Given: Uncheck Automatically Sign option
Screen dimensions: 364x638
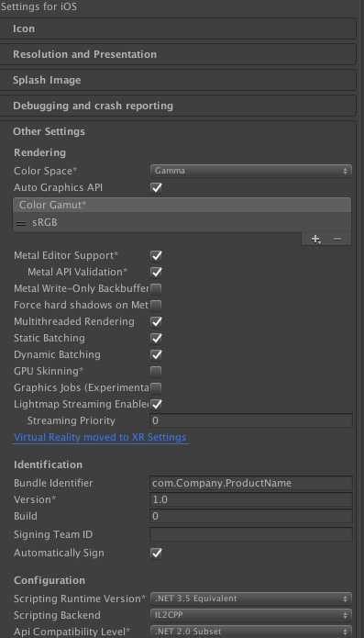Looking at the screenshot, I should [156, 553].
